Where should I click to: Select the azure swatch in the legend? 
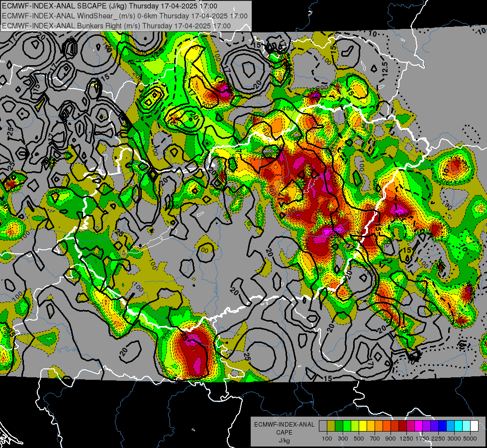(x=451, y=426)
